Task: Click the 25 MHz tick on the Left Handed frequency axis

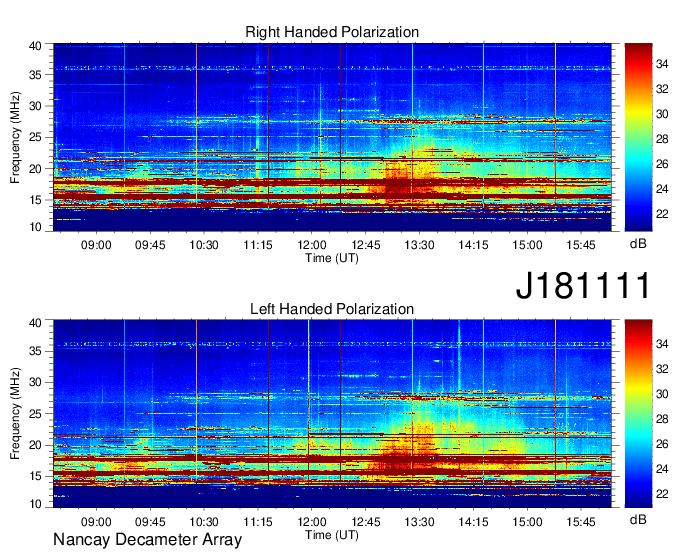Action: [x=35, y=414]
